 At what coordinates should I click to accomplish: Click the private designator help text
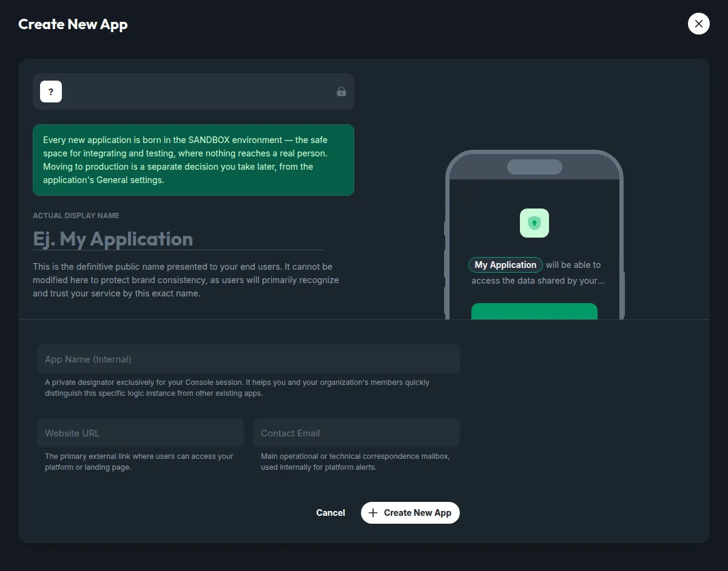click(x=237, y=388)
